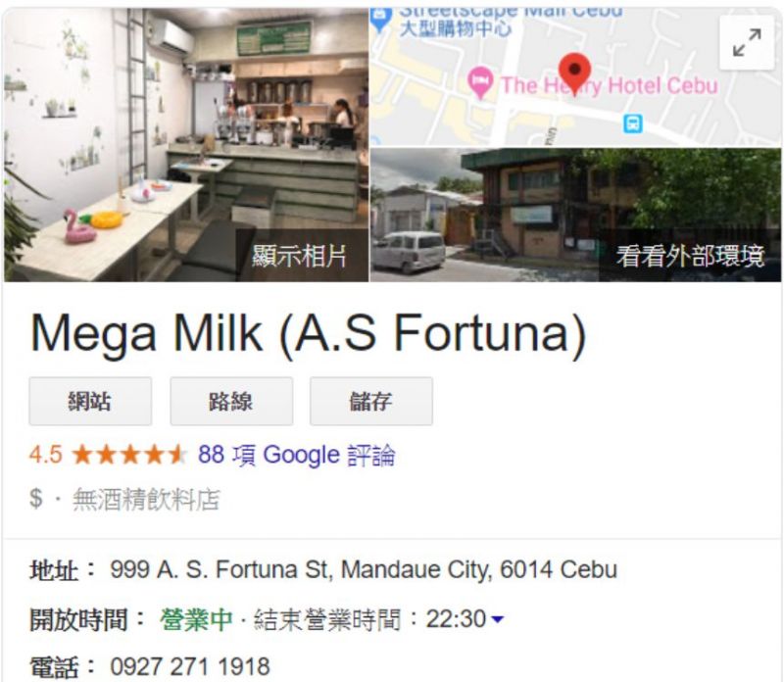Image resolution: width=784 pixels, height=682 pixels.
Task: Click the star rating icons
Action: [x=129, y=455]
